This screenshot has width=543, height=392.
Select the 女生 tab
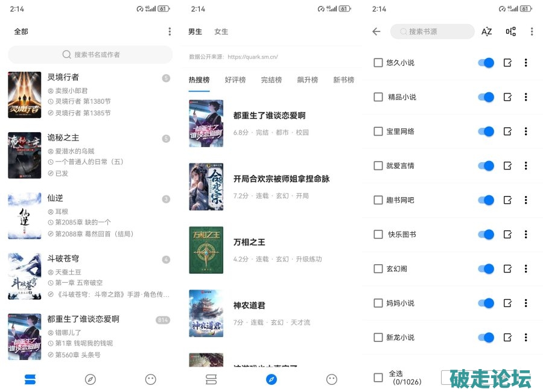coord(221,31)
